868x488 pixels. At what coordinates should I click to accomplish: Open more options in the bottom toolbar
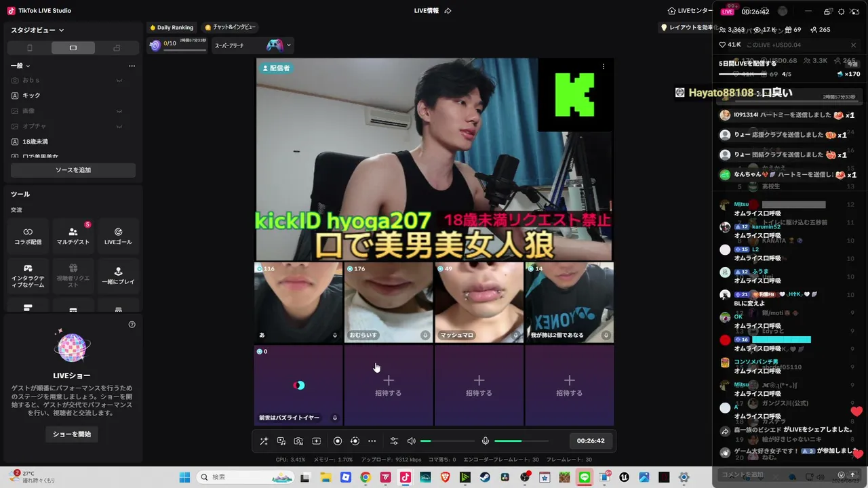click(x=372, y=441)
